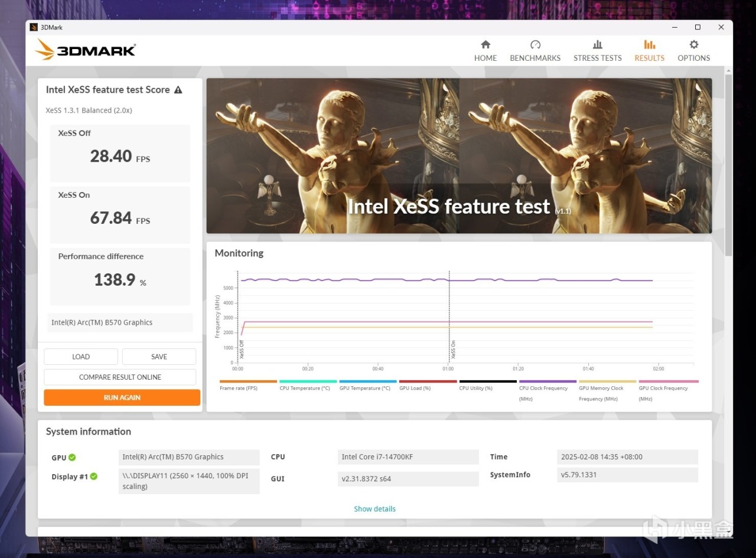Toggle GPU Temperature legend swatch
Viewport: 756px width, 558px height.
368,381
